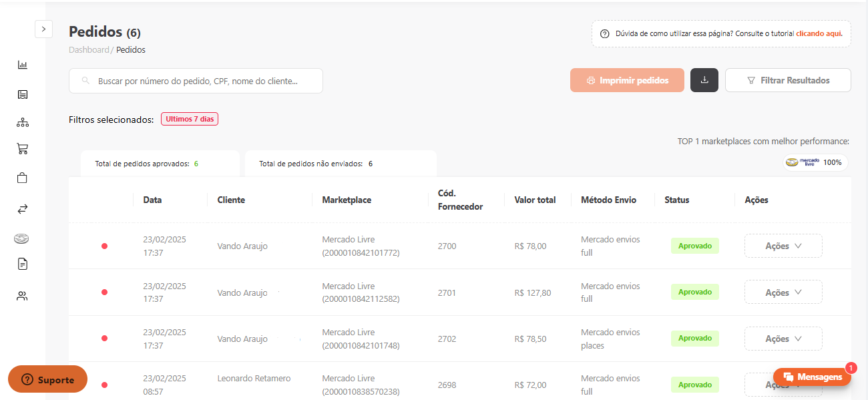Click the swap arrows sidebar icon
Screen dimensions: 868x400
coord(23,209)
